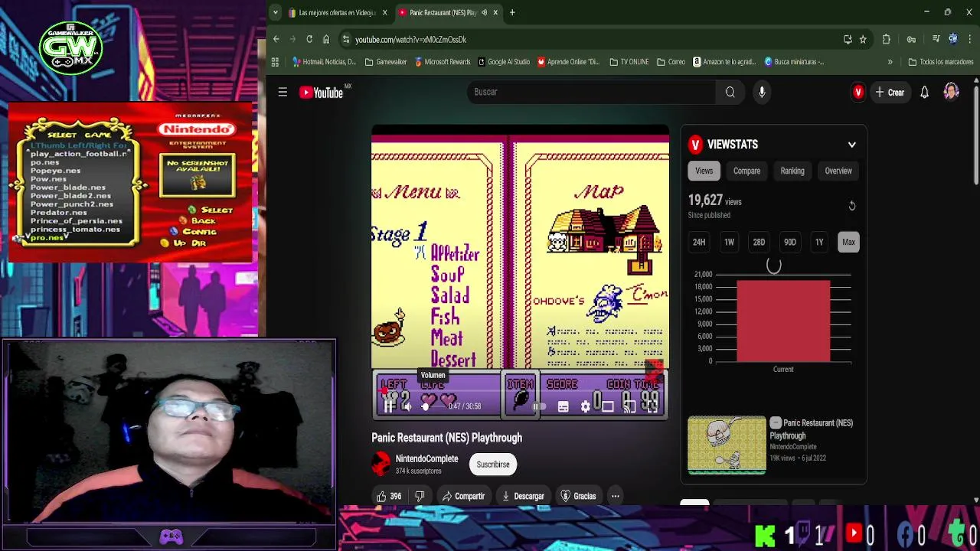Viewport: 980px width, 551px height.
Task: Switch to the Las mejores ofertas tab
Action: (x=338, y=12)
